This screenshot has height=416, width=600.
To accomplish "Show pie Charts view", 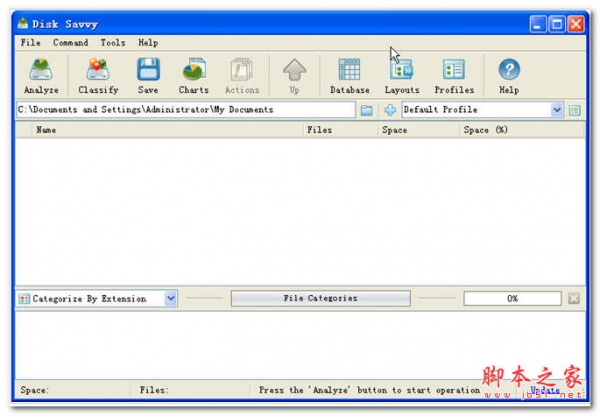I will pyautogui.click(x=194, y=76).
